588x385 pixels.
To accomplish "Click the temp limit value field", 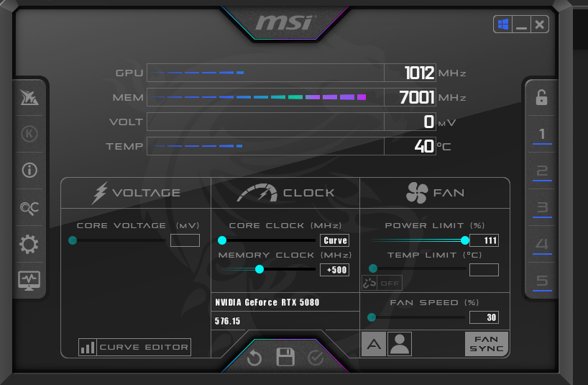I will [484, 270].
